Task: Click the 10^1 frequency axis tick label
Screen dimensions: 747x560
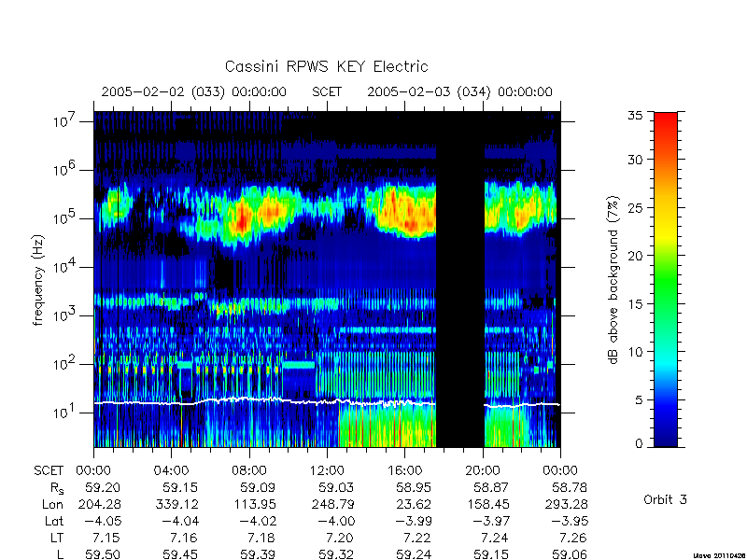Action: pyautogui.click(x=65, y=413)
